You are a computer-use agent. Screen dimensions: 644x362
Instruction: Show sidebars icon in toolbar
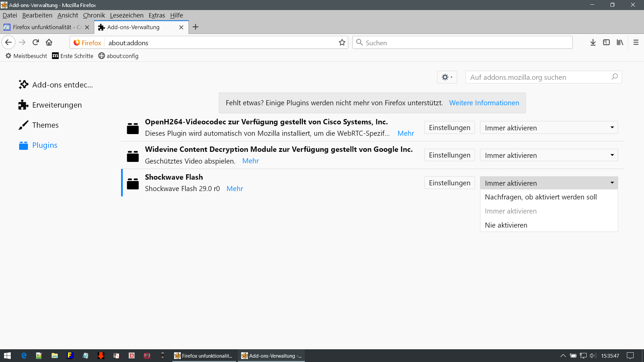[606, 43]
